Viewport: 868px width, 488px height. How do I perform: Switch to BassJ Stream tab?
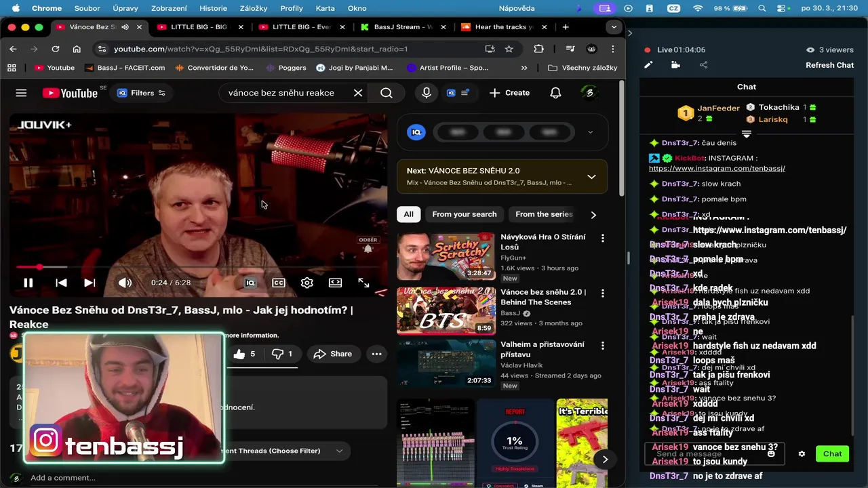pos(404,27)
